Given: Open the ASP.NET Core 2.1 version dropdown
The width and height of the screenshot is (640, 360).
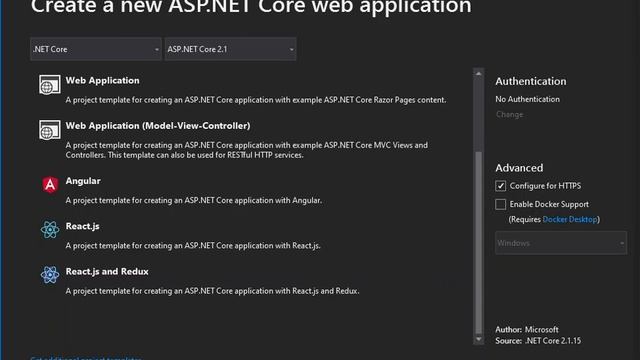Looking at the screenshot, I should (230, 49).
